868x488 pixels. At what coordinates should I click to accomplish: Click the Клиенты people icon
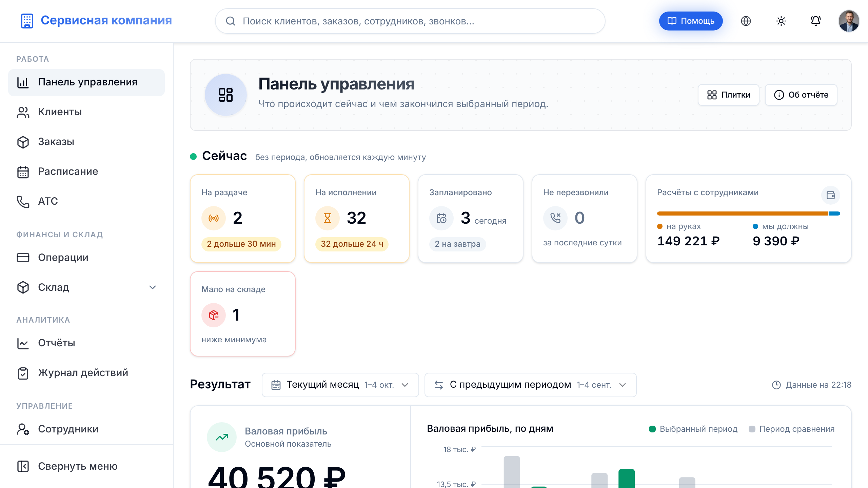(23, 112)
